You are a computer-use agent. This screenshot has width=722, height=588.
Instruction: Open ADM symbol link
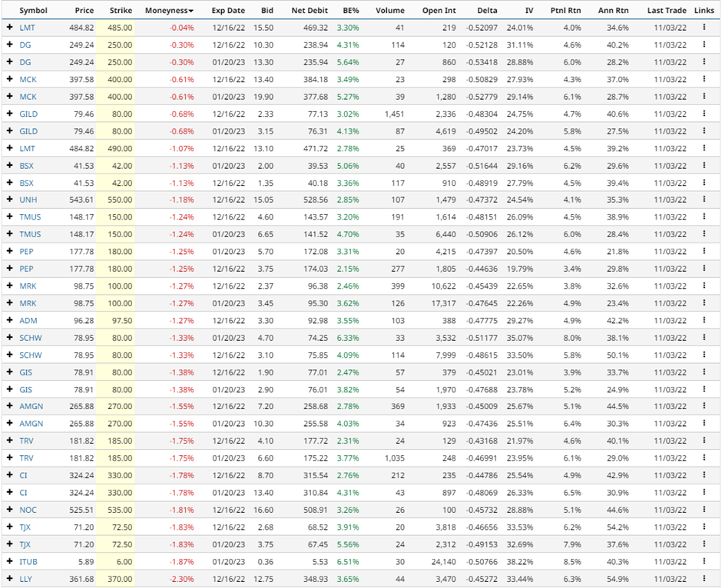tap(28, 320)
